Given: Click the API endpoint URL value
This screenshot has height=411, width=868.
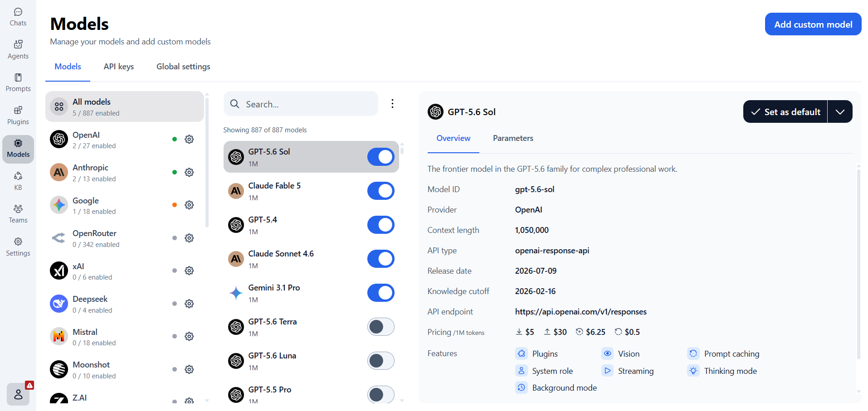Looking at the screenshot, I should (581, 312).
